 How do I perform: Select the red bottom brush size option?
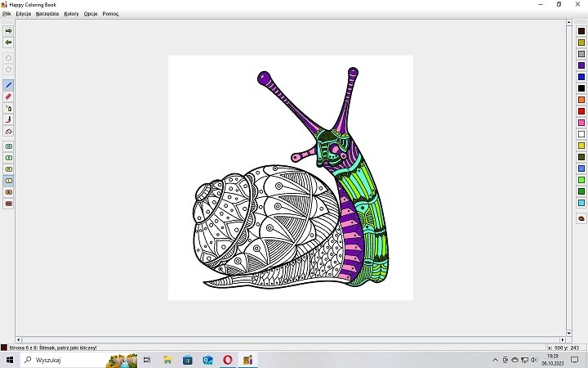coord(9,204)
